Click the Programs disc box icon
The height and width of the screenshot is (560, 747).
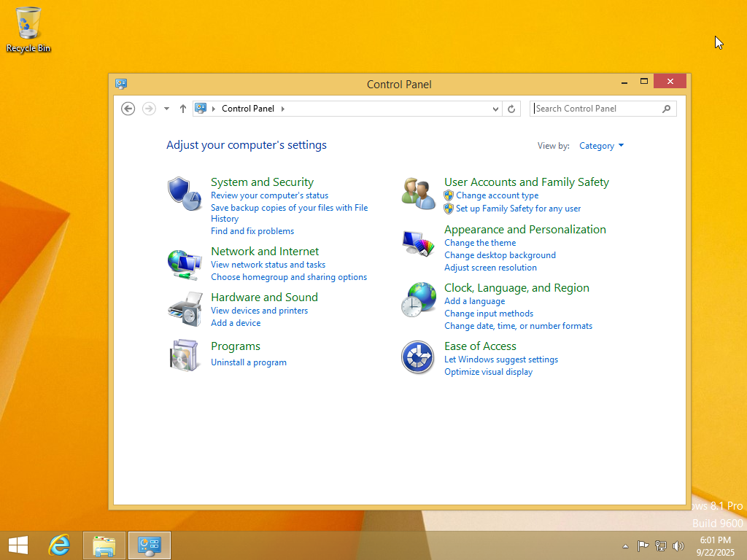[x=184, y=355]
